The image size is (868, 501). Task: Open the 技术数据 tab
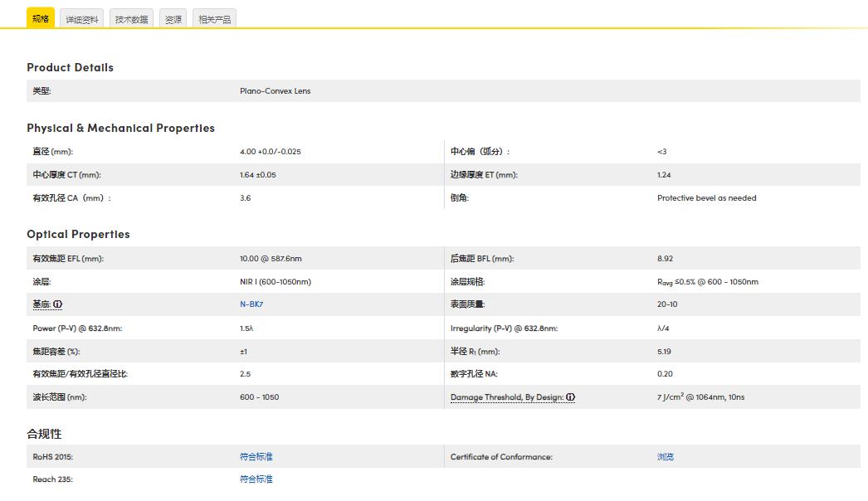131,19
